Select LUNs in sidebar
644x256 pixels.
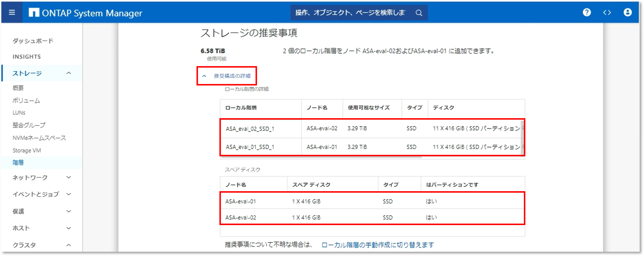(19, 112)
